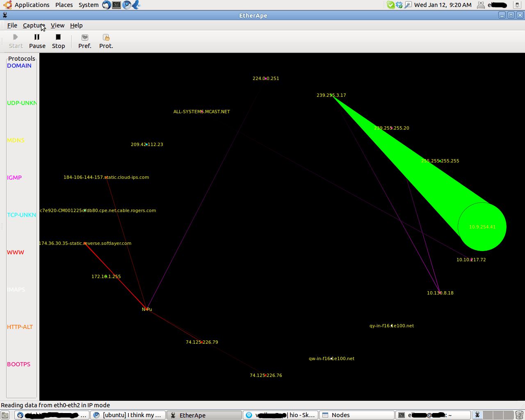Click the IGMP protocol label
The width and height of the screenshot is (525, 420).
click(x=14, y=178)
